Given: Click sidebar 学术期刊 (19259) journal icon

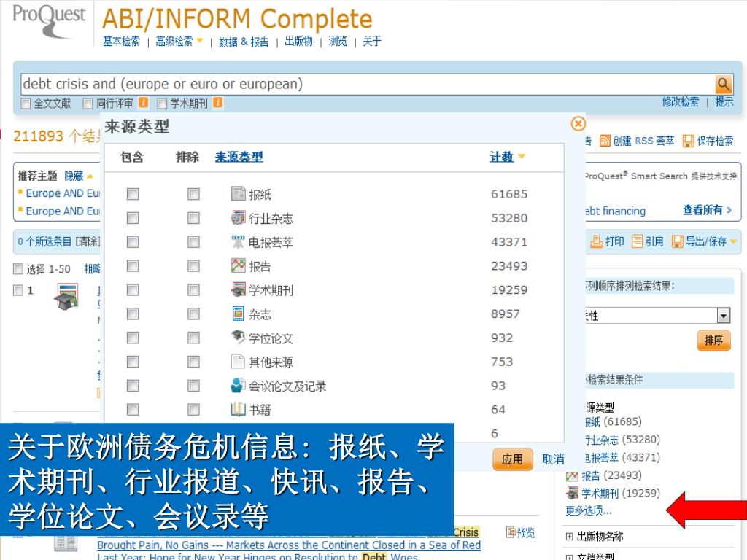Looking at the screenshot, I should coord(572,493).
